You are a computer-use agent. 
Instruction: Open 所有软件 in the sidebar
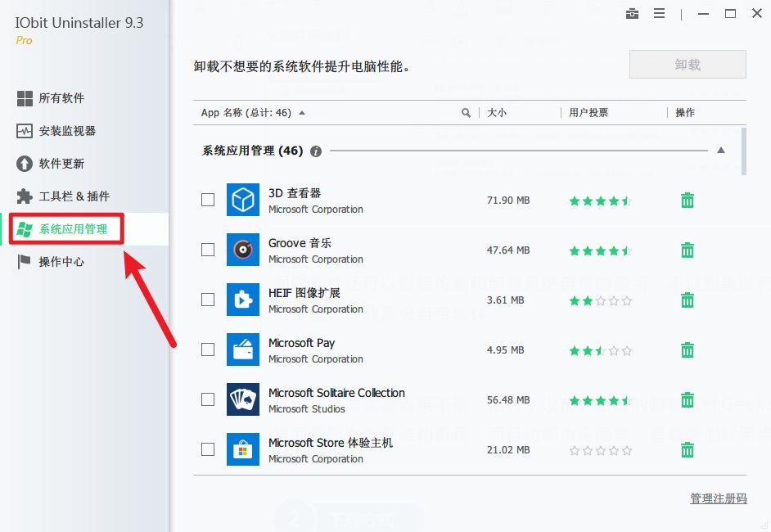(61, 98)
